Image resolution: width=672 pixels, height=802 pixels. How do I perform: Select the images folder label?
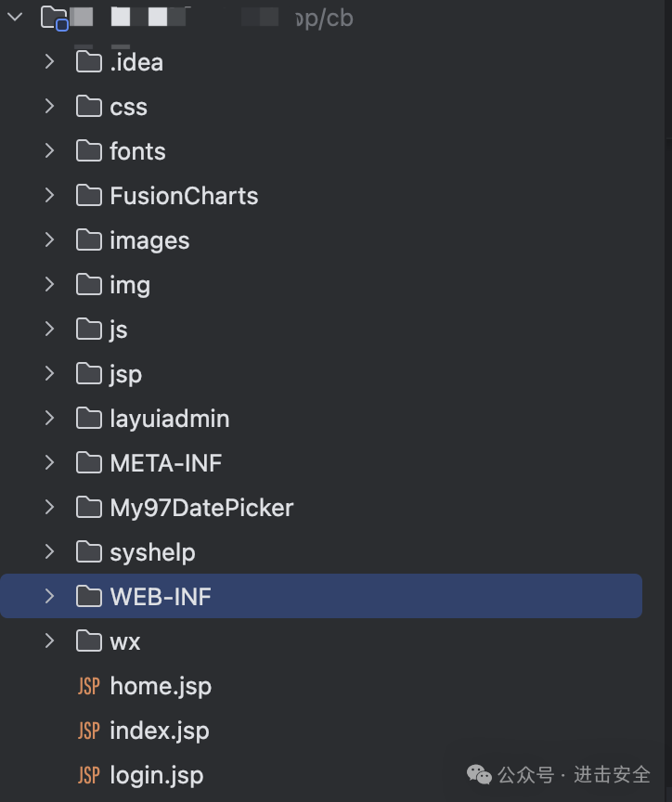pyautogui.click(x=149, y=240)
